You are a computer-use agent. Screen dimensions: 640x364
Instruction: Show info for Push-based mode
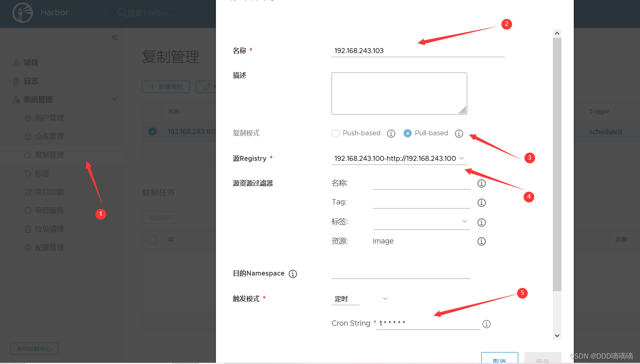pyautogui.click(x=391, y=134)
